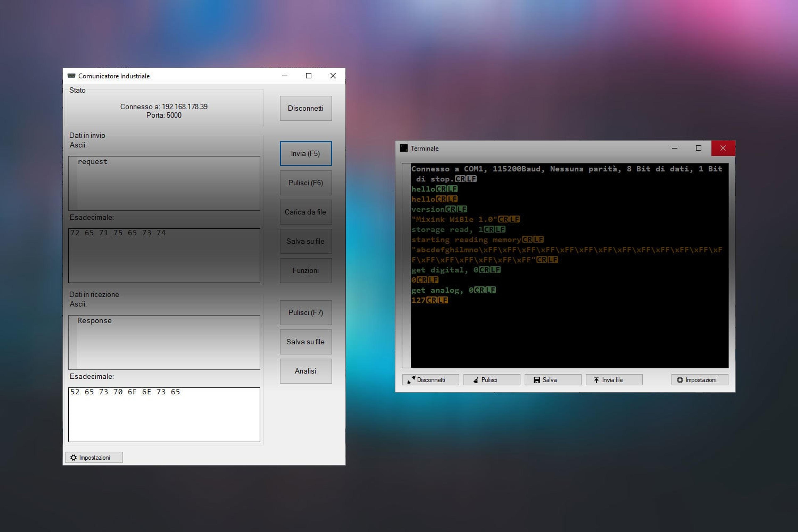Click the Comunicatore Industriale title bar icon
The height and width of the screenshot is (532, 798).
[x=71, y=76]
